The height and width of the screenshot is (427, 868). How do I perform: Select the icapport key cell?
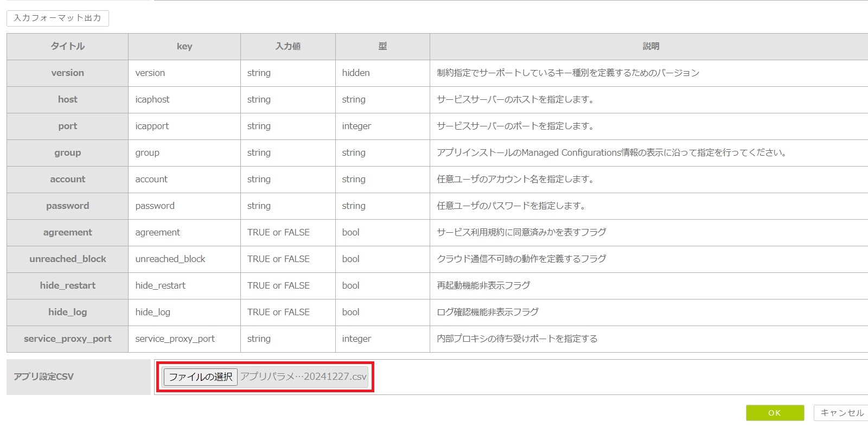click(x=152, y=126)
